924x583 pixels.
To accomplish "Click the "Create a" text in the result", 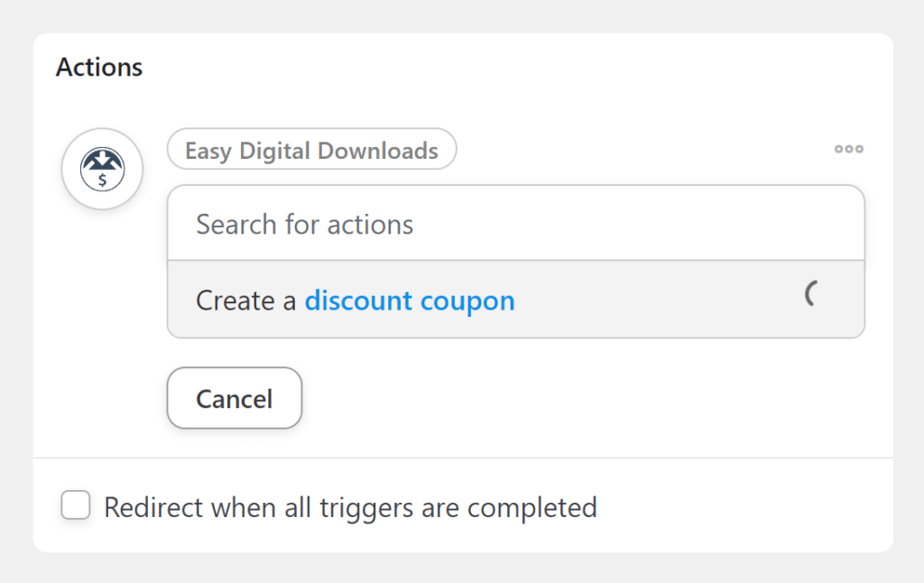I will [245, 301].
